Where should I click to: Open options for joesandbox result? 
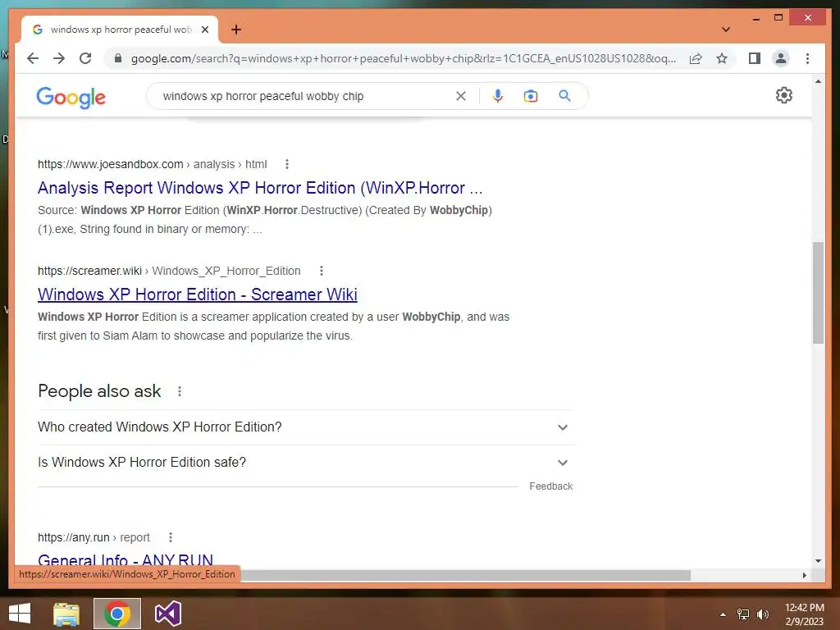pos(287,164)
